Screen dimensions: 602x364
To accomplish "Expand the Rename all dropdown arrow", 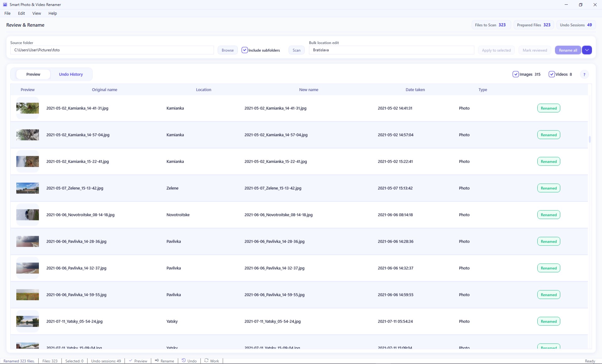I will [587, 50].
